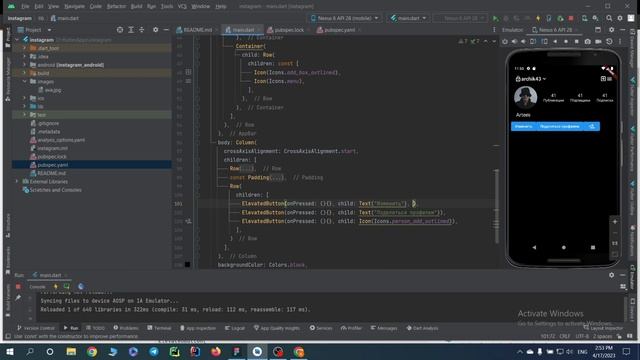Collapse all icon in Project panel header

point(142,30)
